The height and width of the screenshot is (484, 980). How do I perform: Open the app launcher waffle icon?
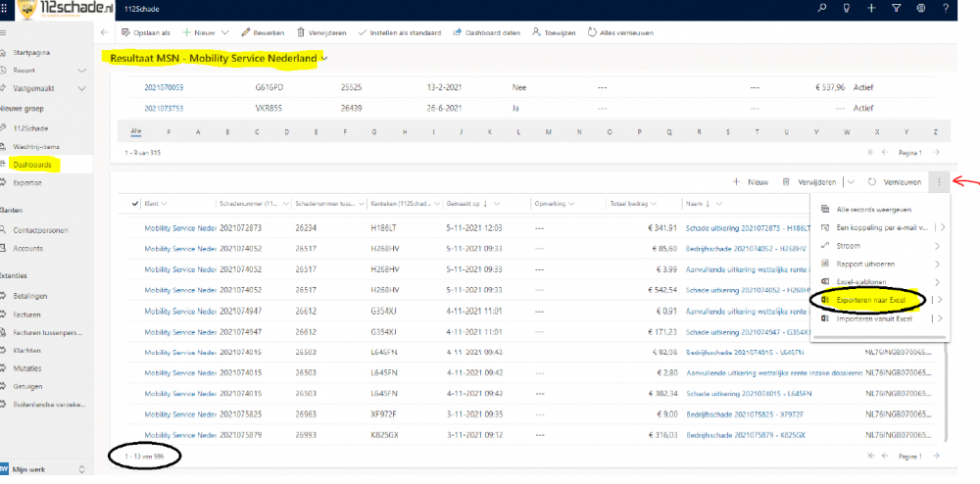(5, 8)
